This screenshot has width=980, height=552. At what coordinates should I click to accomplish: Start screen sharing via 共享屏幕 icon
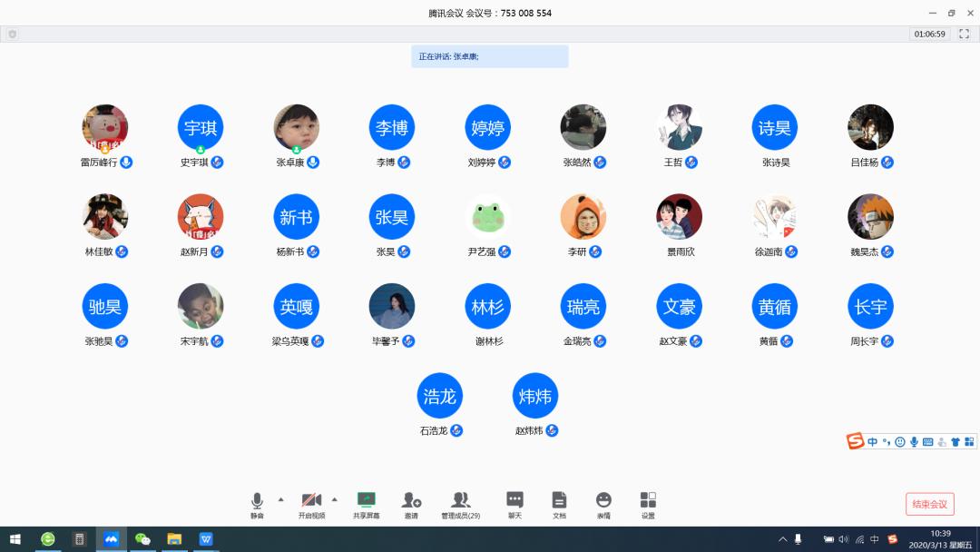[x=366, y=503]
